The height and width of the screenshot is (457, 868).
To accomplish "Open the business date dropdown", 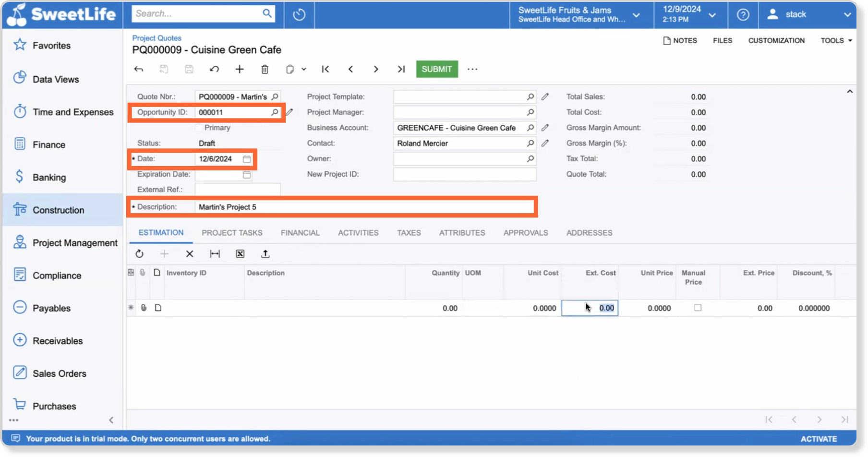I will (712, 15).
